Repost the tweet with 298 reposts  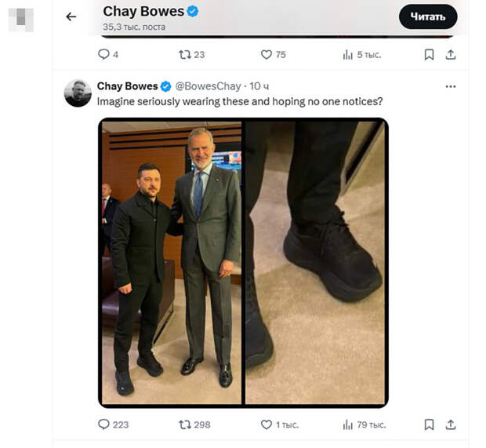185,424
